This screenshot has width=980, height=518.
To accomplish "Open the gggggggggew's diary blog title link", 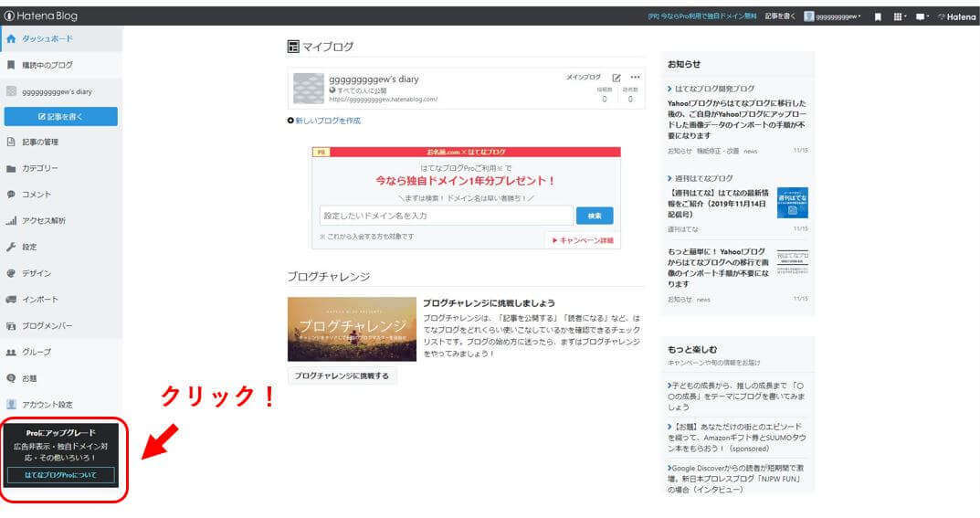I will [374, 79].
